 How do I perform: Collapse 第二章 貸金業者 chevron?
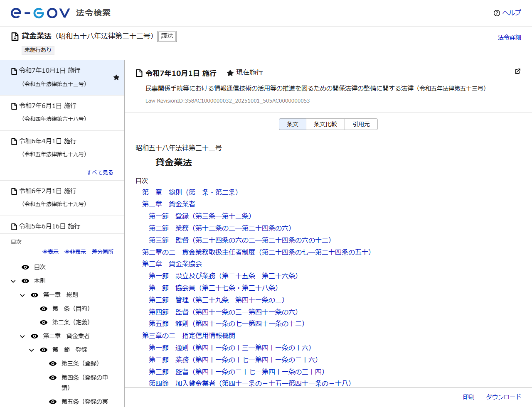coord(22,336)
